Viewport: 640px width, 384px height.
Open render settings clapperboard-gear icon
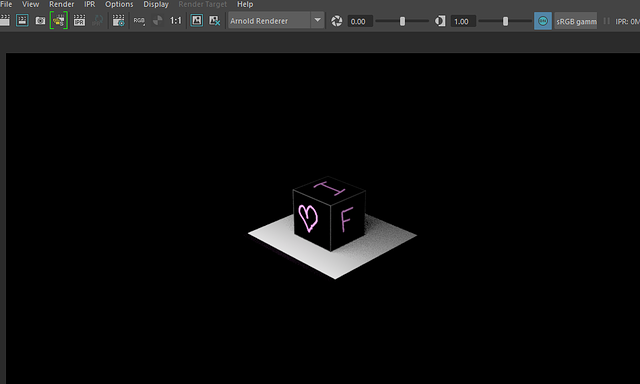click(x=118, y=20)
